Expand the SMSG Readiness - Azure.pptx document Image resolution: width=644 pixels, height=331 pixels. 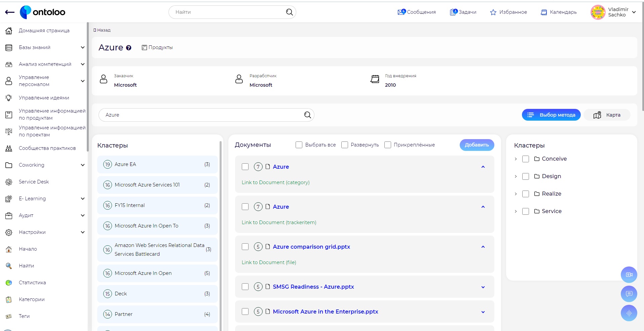(x=483, y=287)
